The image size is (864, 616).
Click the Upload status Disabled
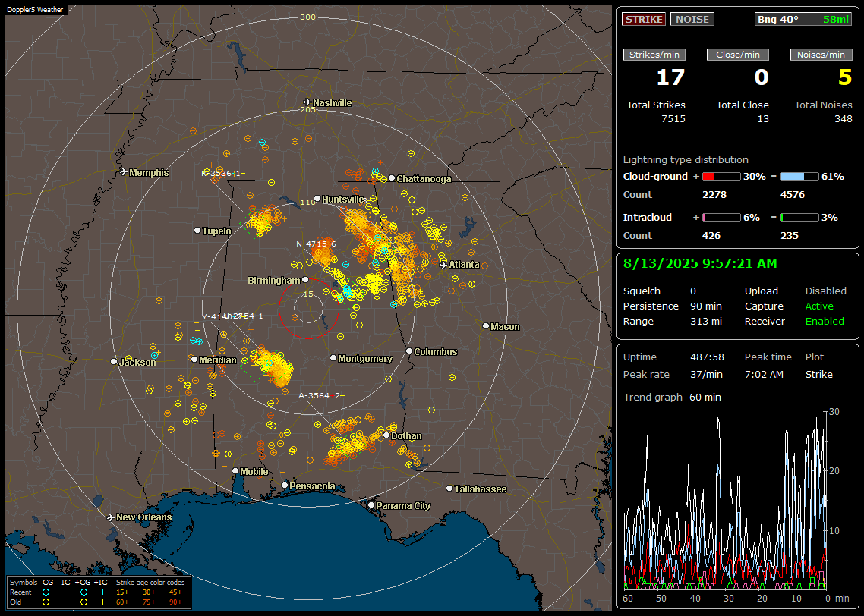pyautogui.click(x=825, y=291)
